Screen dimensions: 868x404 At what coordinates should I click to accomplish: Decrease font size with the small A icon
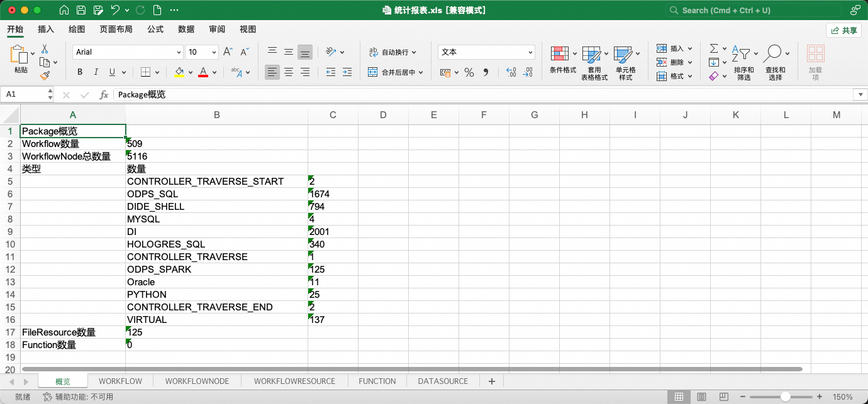(245, 52)
